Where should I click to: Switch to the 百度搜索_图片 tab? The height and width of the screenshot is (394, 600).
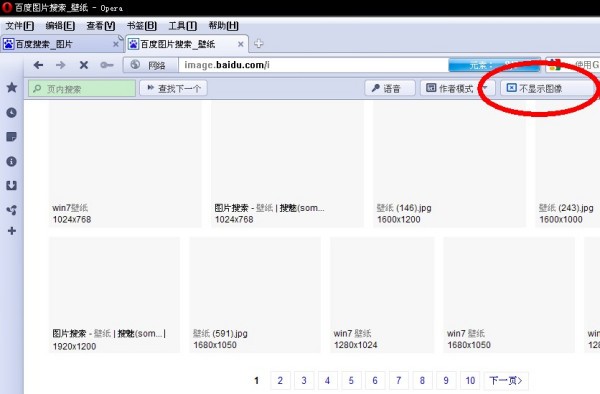pos(61,44)
